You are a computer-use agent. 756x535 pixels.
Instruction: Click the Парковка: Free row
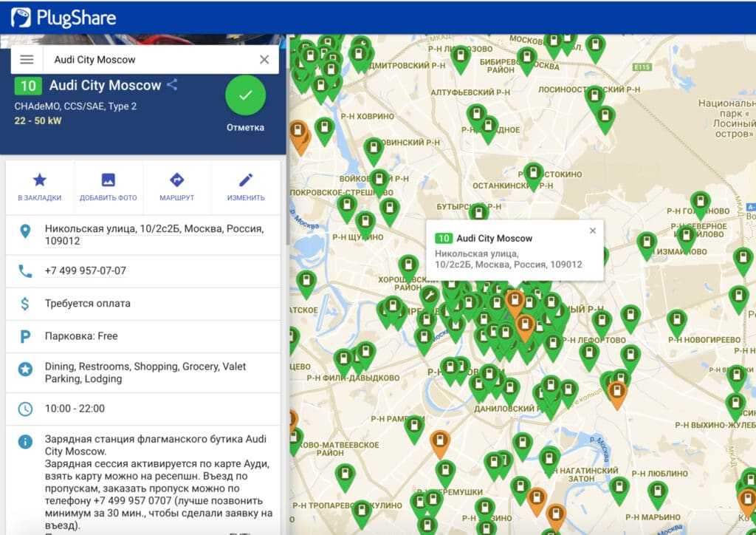click(143, 336)
